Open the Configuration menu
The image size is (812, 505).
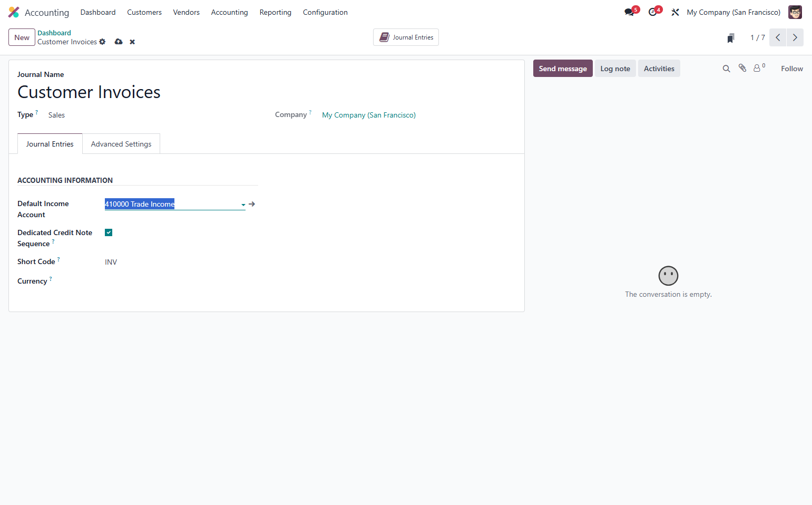point(325,12)
